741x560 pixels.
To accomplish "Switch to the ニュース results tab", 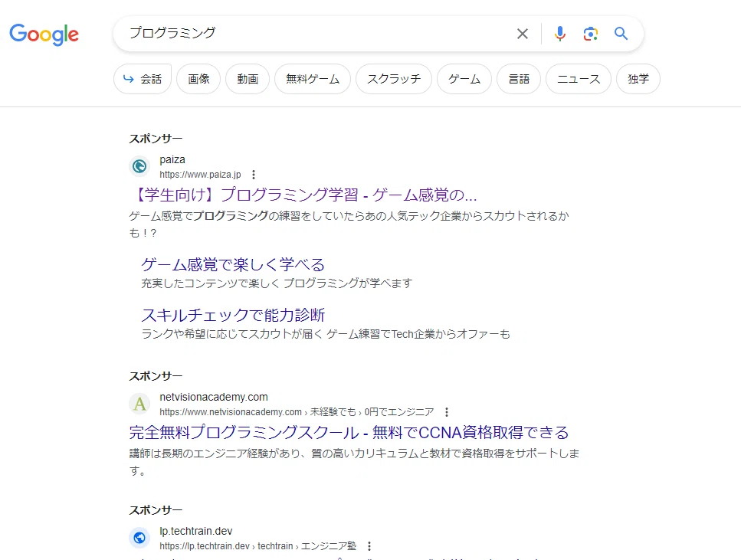I will coord(579,79).
